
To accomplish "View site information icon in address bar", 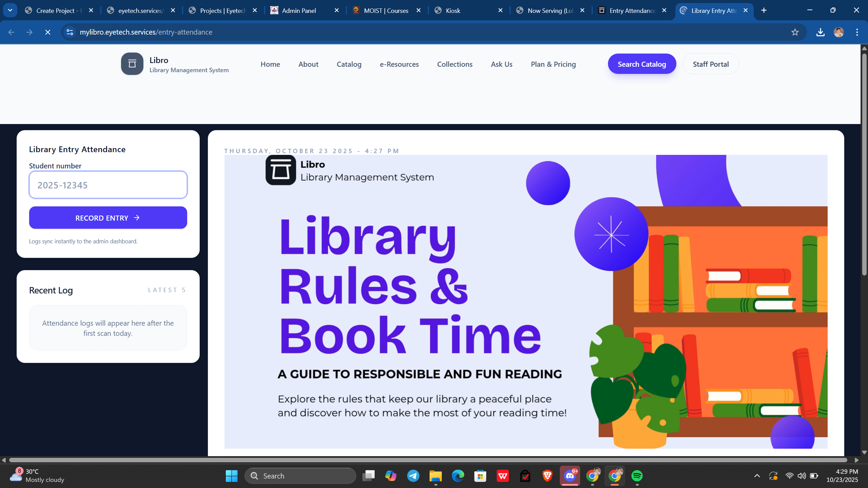I will (70, 32).
